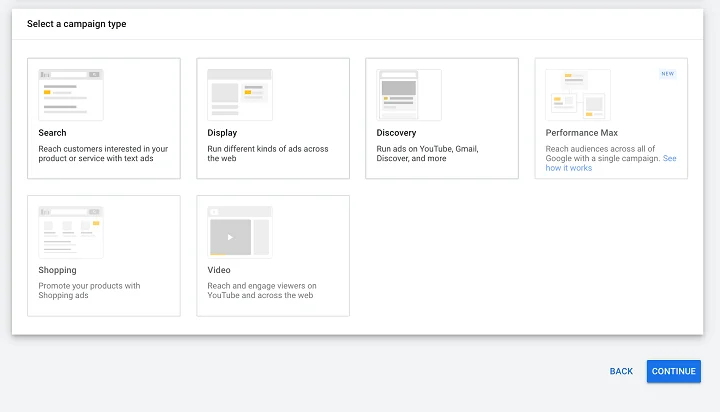
Task: Select the Display campaign type title
Action: coord(222,133)
